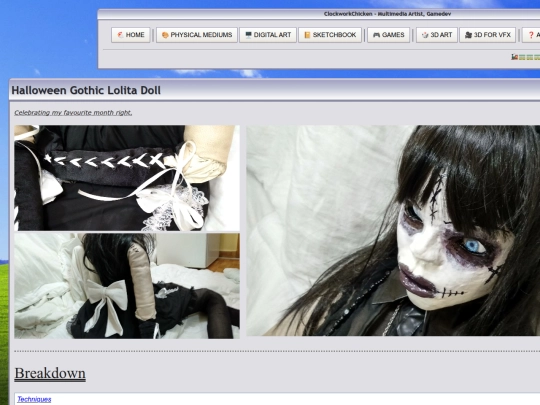Open the HOME navigation button
The height and width of the screenshot is (405, 540).
coord(131,35)
